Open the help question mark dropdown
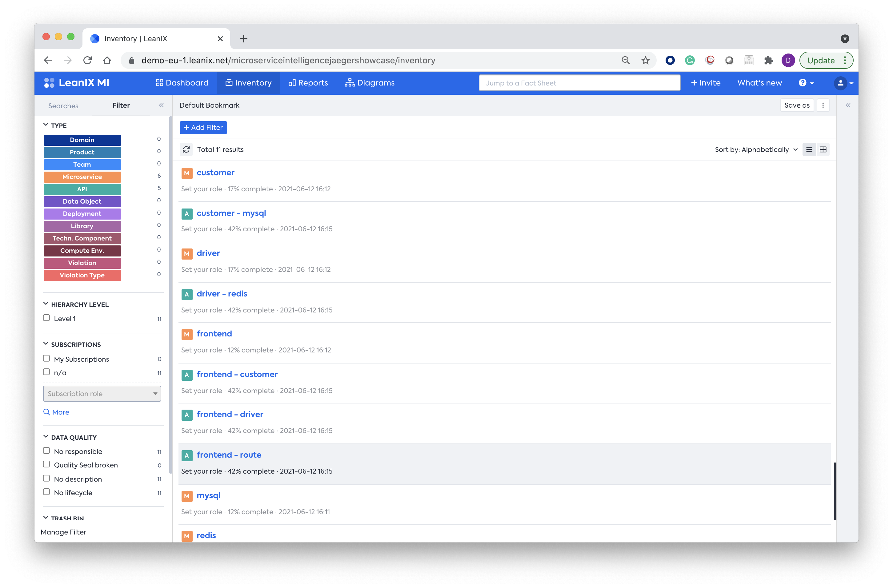This screenshot has height=588, width=893. click(806, 83)
